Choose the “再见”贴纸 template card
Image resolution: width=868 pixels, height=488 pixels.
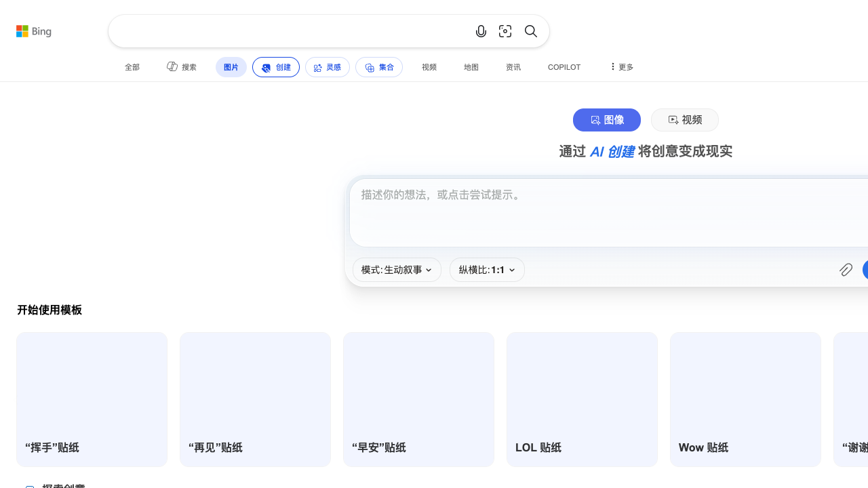255,399
